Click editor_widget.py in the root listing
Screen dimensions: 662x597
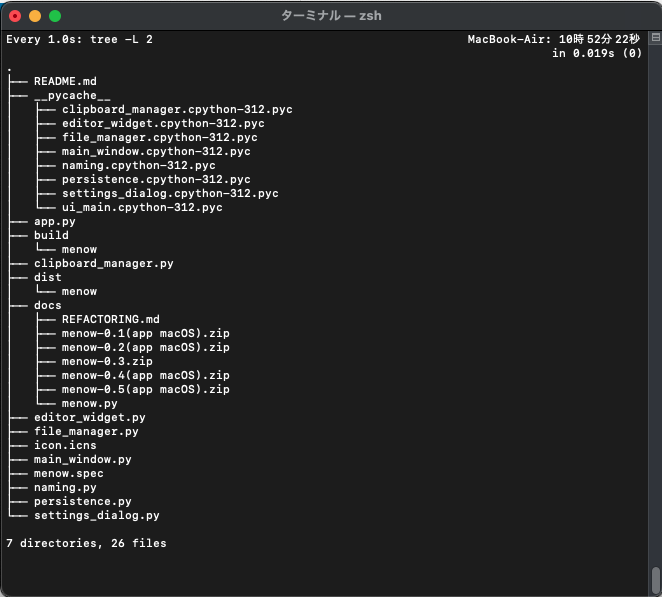tap(90, 417)
